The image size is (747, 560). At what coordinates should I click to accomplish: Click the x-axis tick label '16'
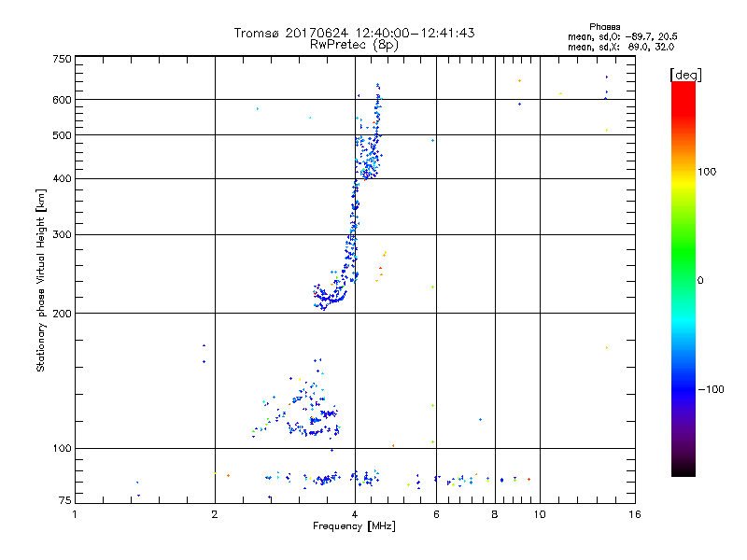click(x=635, y=514)
